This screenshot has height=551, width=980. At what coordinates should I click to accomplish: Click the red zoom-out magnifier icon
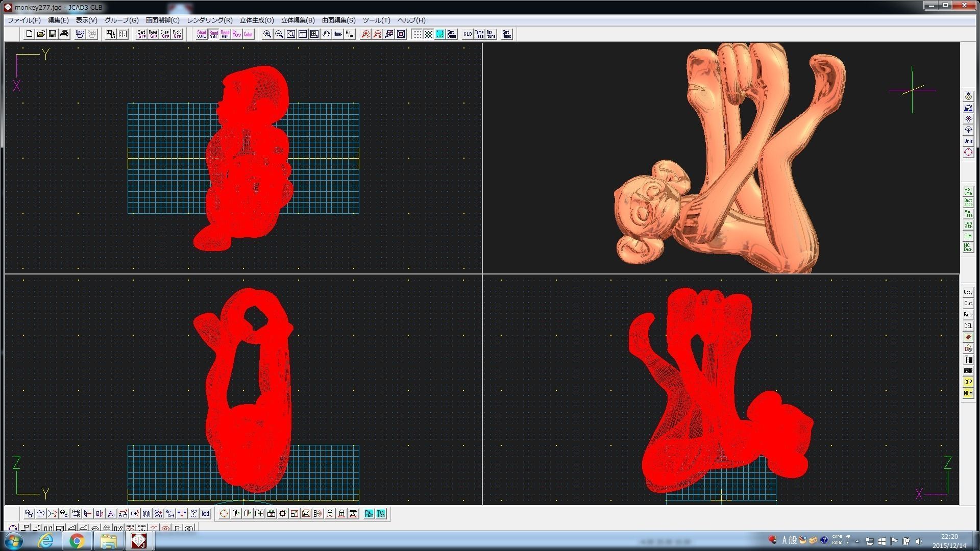click(x=377, y=34)
